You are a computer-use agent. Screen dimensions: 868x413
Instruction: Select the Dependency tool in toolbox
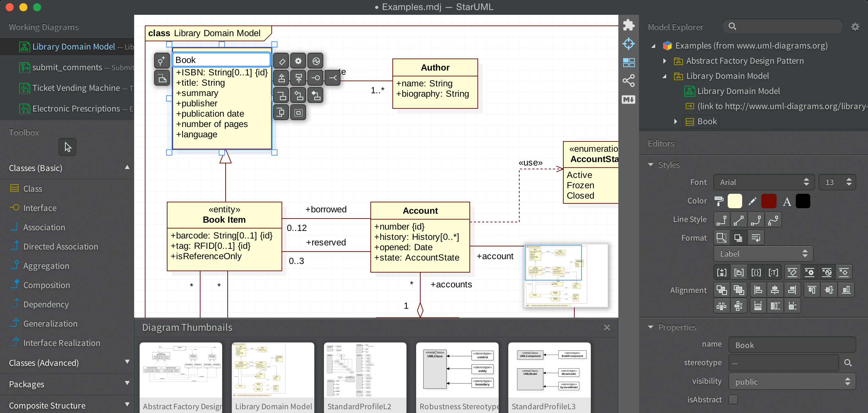point(46,304)
